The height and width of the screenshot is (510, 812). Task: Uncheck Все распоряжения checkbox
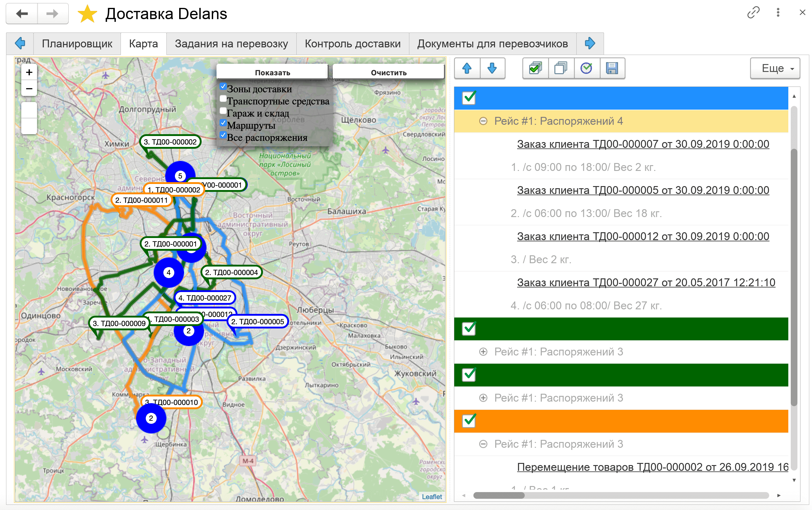coord(223,135)
